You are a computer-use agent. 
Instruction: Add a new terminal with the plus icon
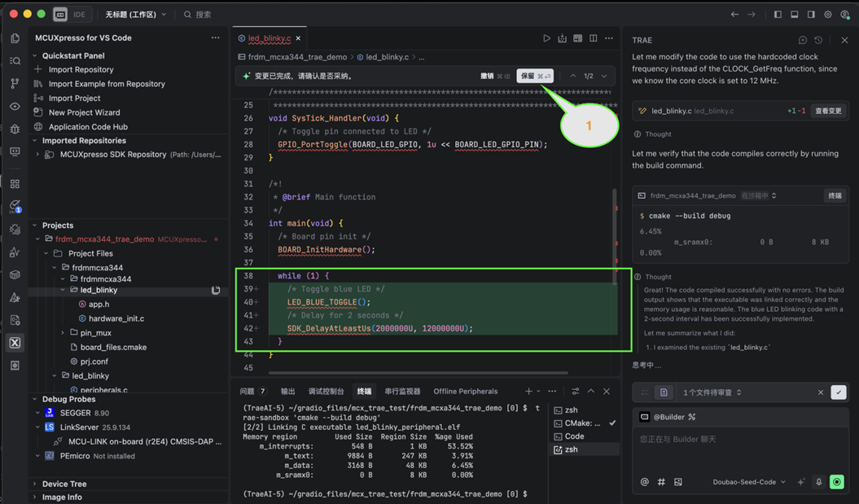[528, 391]
